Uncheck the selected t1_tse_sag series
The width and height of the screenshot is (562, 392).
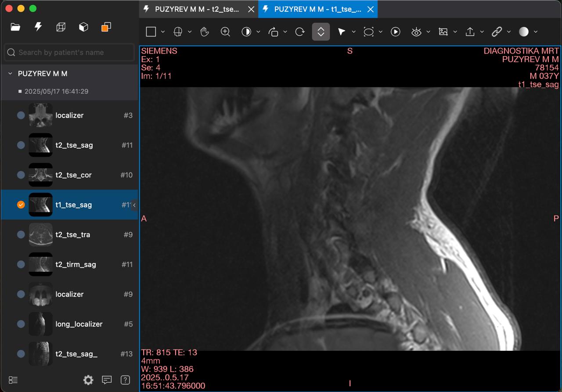point(21,205)
